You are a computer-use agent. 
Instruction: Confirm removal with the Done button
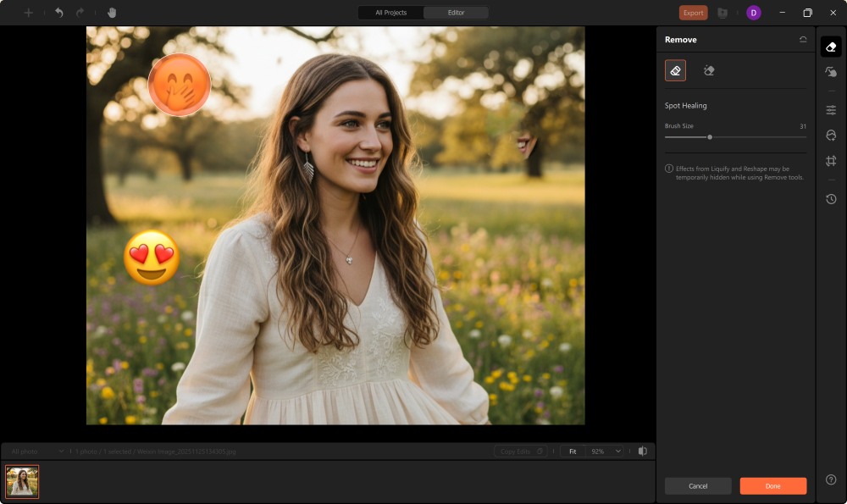coord(772,485)
